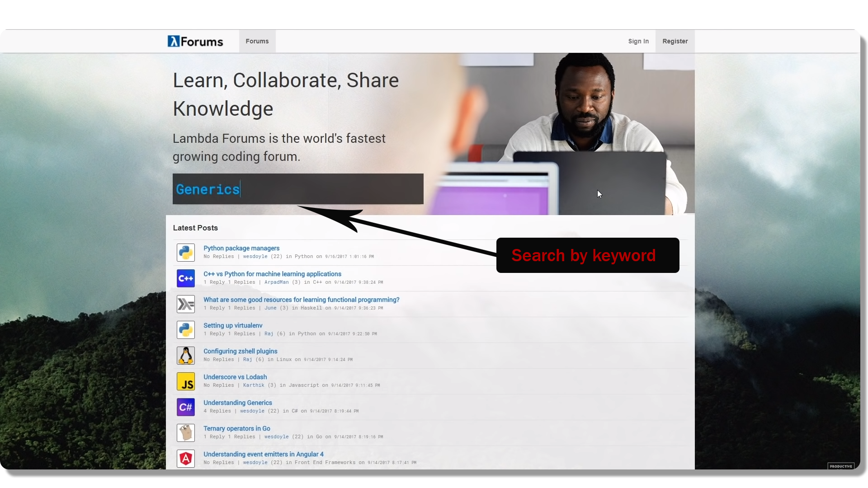This screenshot has width=868, height=488.
Task: Open Karthik user profile link
Action: [254, 385]
